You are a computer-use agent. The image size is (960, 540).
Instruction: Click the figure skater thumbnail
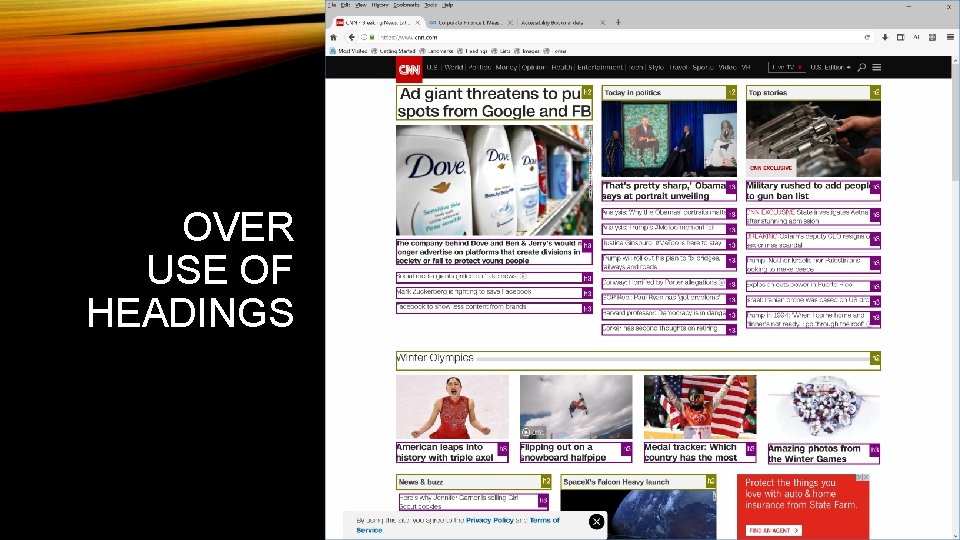pyautogui.click(x=452, y=407)
